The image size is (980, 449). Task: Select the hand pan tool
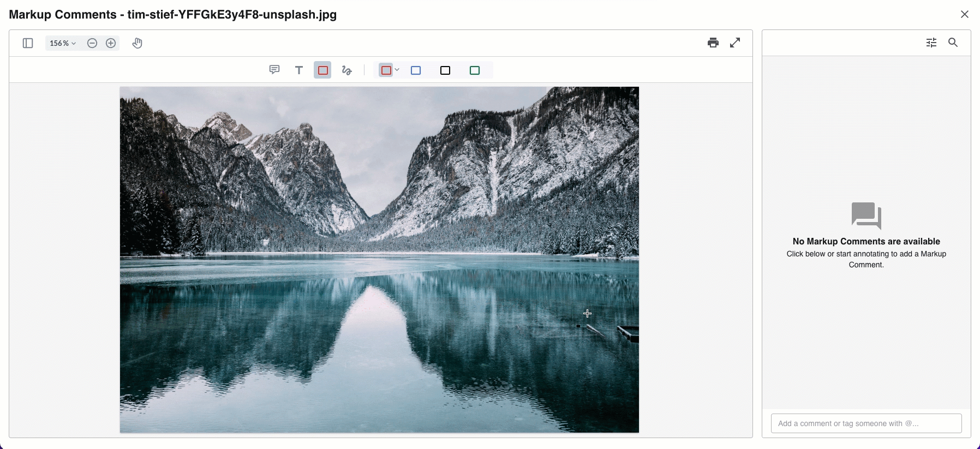pyautogui.click(x=138, y=43)
